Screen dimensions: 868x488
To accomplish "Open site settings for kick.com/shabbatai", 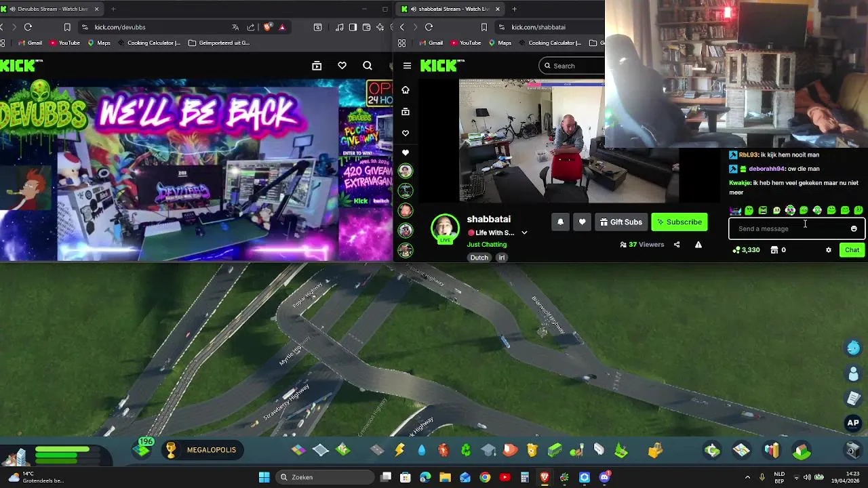I will point(502,27).
